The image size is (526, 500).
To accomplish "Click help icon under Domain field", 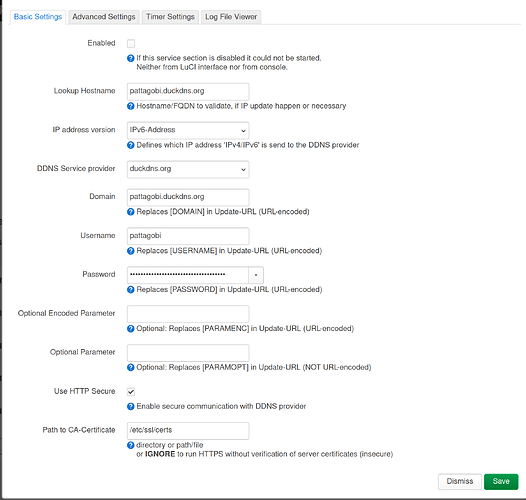I will [x=130, y=212].
